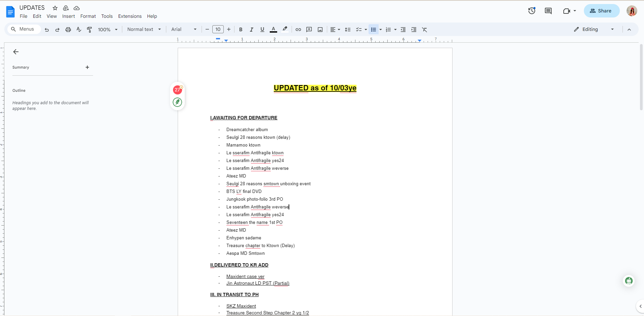The image size is (644, 316).
Task: Click the Redo arrow icon
Action: click(x=57, y=30)
